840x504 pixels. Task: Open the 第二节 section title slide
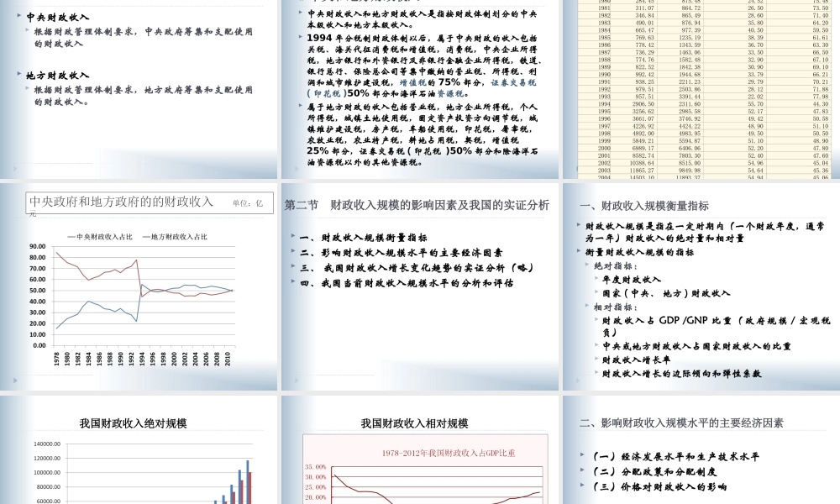tap(417, 204)
